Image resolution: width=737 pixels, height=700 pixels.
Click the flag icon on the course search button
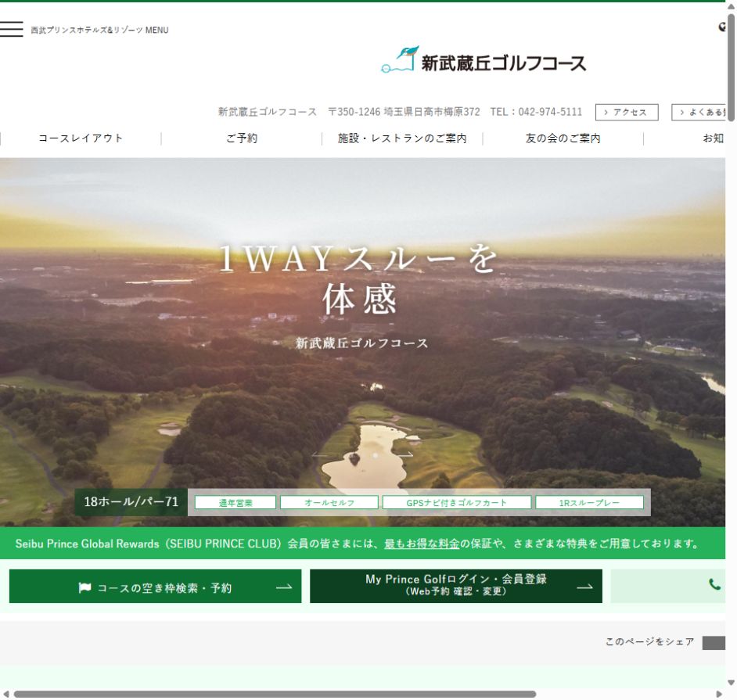click(x=84, y=587)
